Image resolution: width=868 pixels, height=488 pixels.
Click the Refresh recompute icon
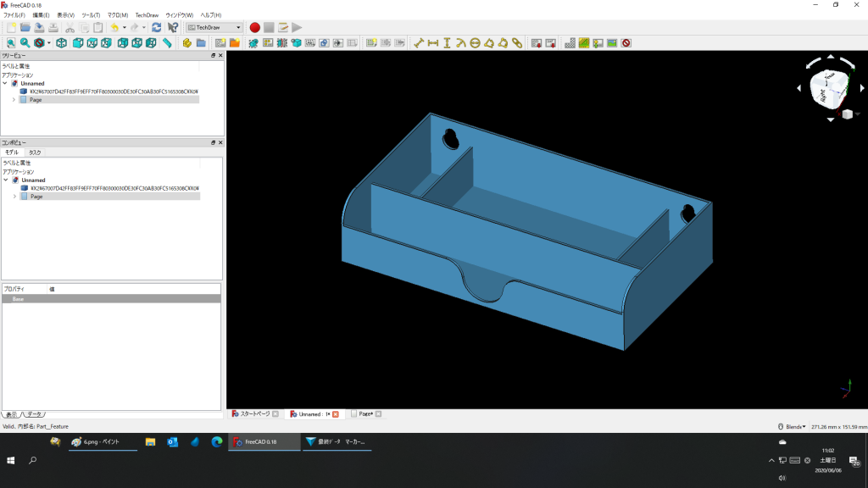coord(157,28)
